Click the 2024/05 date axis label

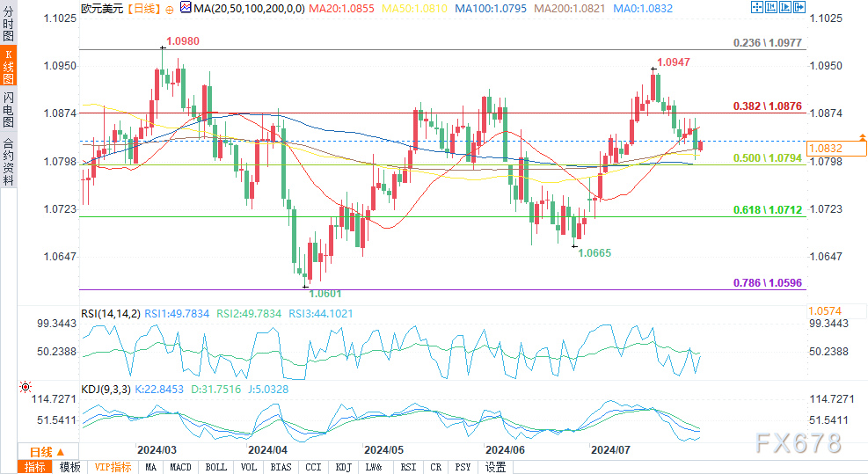point(383,450)
